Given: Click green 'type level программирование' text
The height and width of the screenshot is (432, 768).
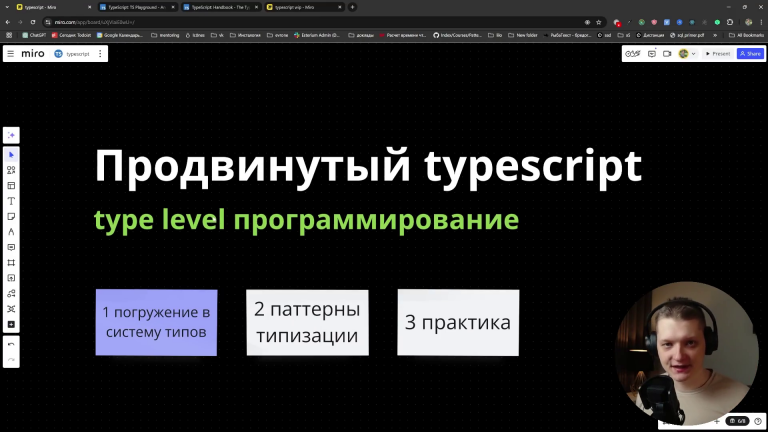Looking at the screenshot, I should (x=306, y=220).
